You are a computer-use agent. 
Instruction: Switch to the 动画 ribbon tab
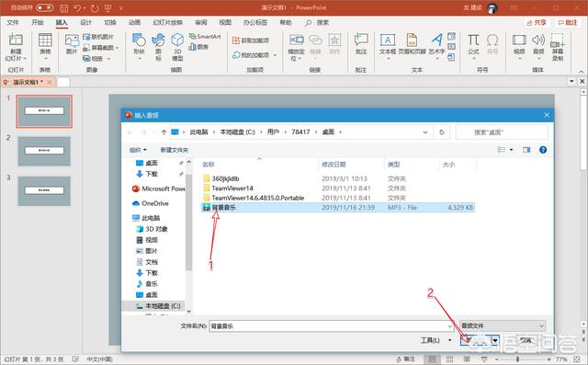tap(134, 22)
